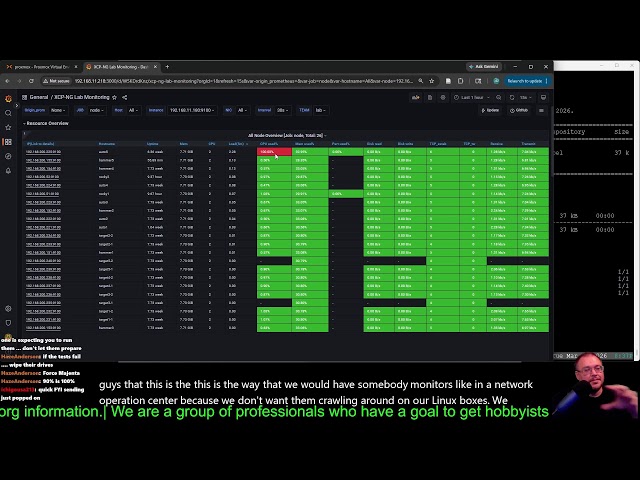Click the Add panel icon
The height and width of the screenshot is (480, 640).
coord(416,98)
